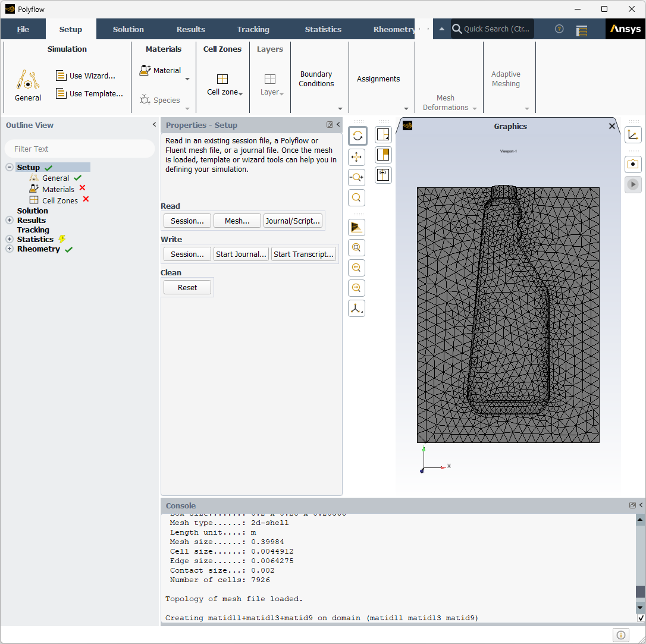
Task: Open the axis orientation views icon
Action: tap(357, 309)
